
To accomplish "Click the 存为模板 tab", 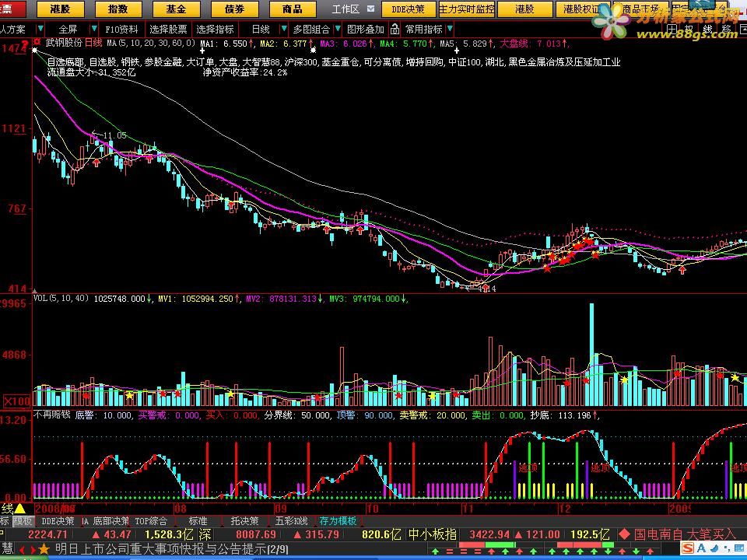I will tap(338, 521).
